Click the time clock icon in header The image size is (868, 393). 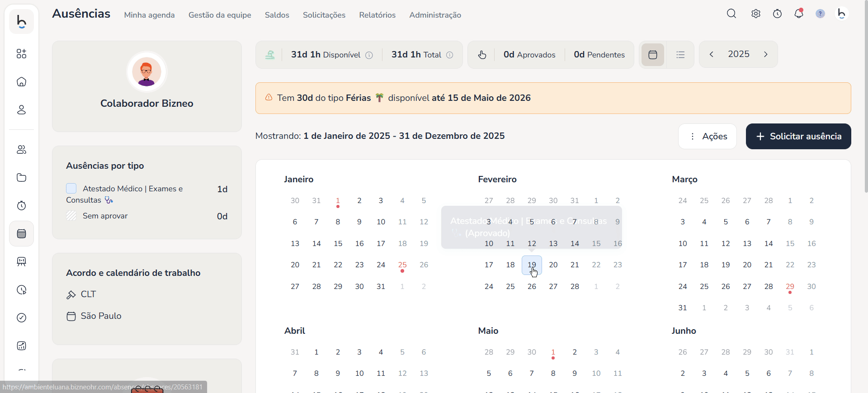click(x=777, y=14)
